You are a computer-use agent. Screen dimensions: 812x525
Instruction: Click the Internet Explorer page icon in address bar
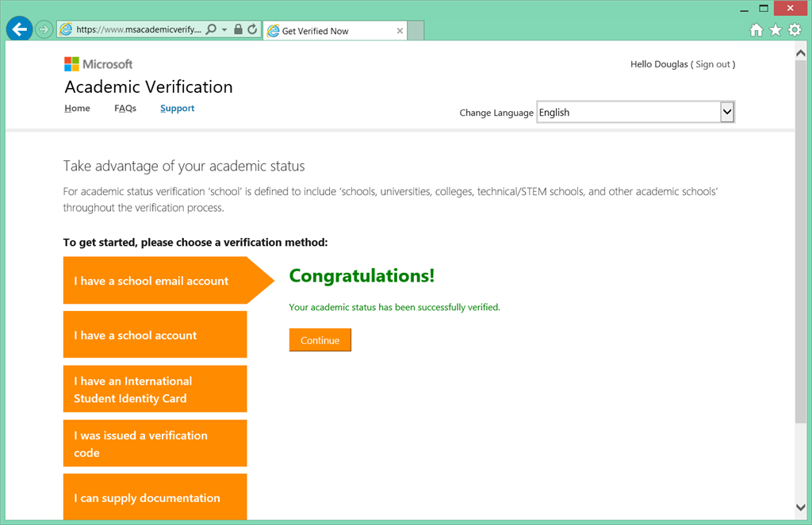click(x=66, y=29)
